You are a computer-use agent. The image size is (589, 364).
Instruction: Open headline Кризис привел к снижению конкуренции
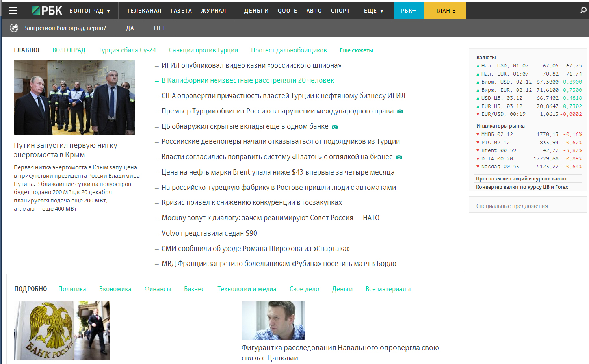pos(251,202)
